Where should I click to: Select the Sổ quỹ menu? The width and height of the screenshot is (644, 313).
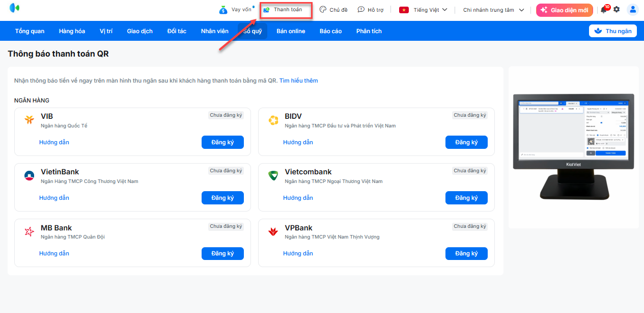[x=253, y=31]
